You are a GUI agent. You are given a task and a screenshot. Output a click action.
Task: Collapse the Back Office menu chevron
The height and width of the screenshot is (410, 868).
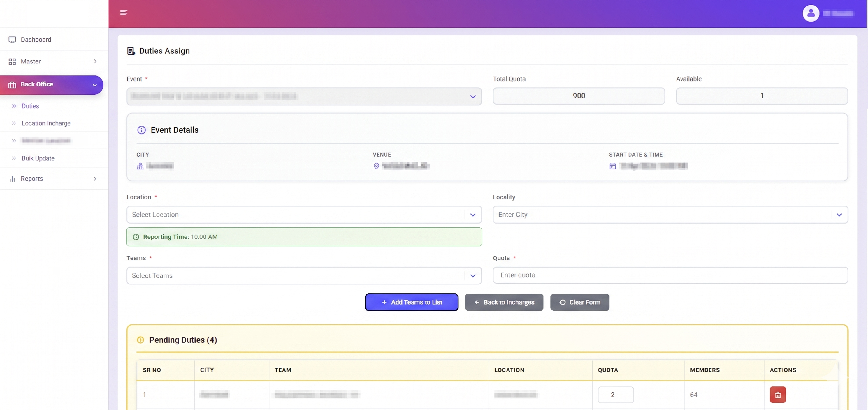click(95, 85)
